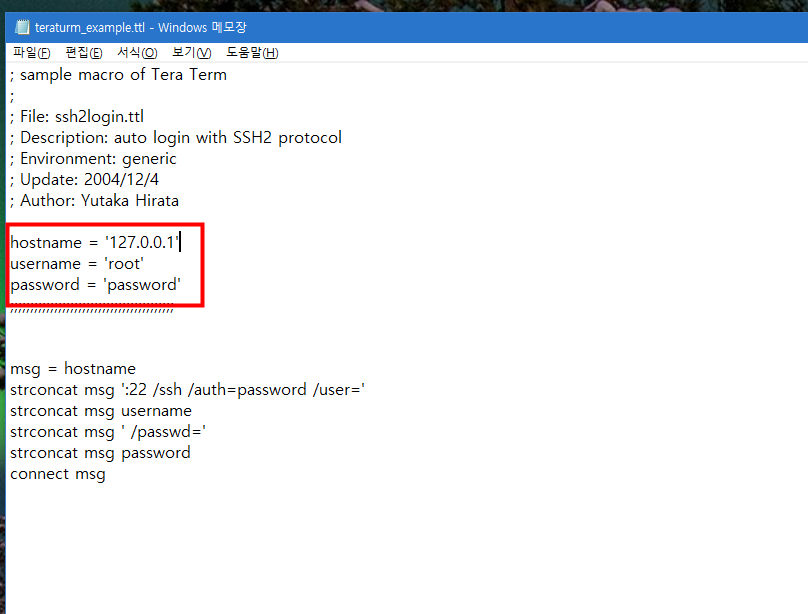Click the line 'msg = hostname'
This screenshot has width=808, height=614.
tap(73, 369)
